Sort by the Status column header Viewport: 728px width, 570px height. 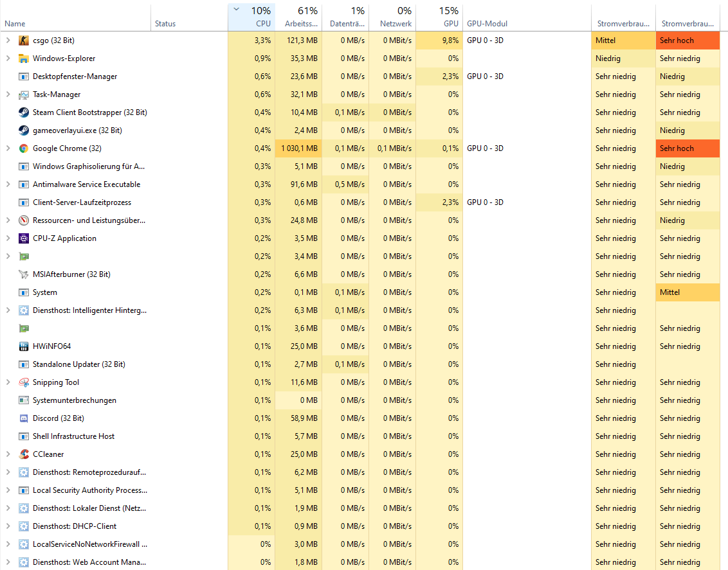[190, 17]
